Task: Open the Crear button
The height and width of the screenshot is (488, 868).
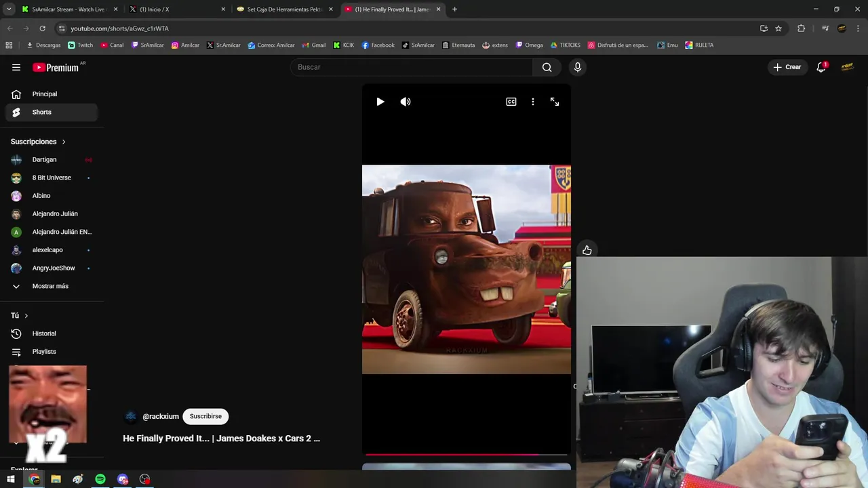Action: pyautogui.click(x=787, y=67)
